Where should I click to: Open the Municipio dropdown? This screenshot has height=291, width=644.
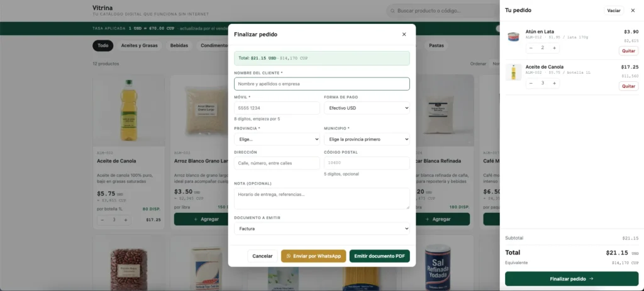[x=367, y=139]
